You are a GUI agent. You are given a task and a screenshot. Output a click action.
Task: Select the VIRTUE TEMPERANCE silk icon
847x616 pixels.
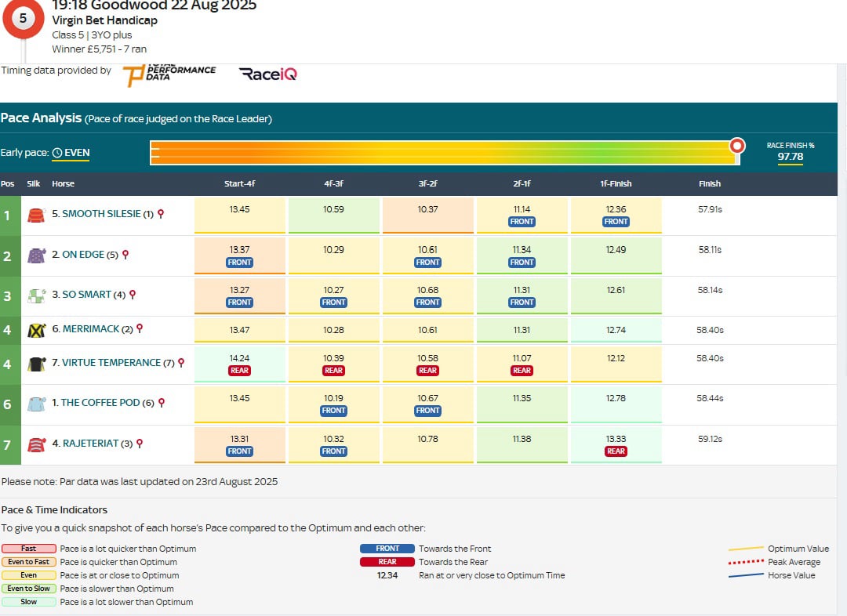pyautogui.click(x=36, y=362)
